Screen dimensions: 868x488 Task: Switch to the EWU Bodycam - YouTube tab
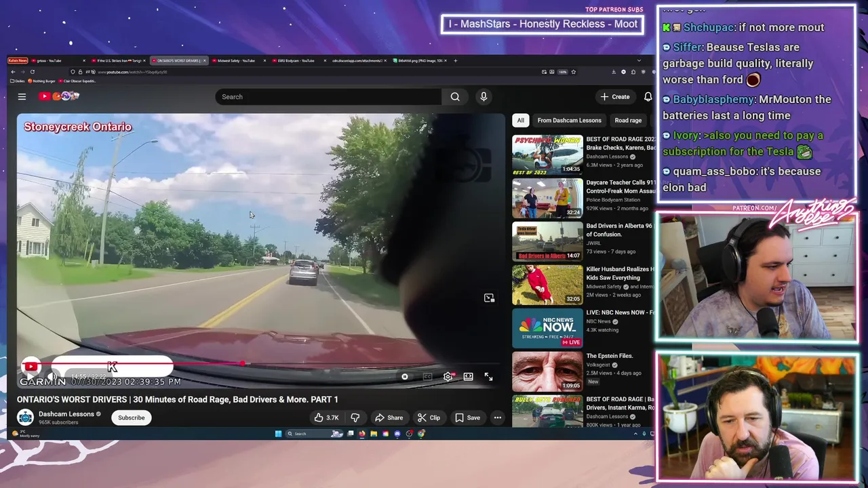click(x=296, y=61)
